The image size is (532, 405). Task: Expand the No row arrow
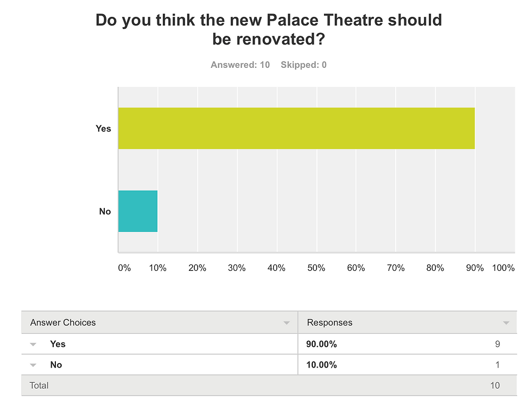point(33,365)
